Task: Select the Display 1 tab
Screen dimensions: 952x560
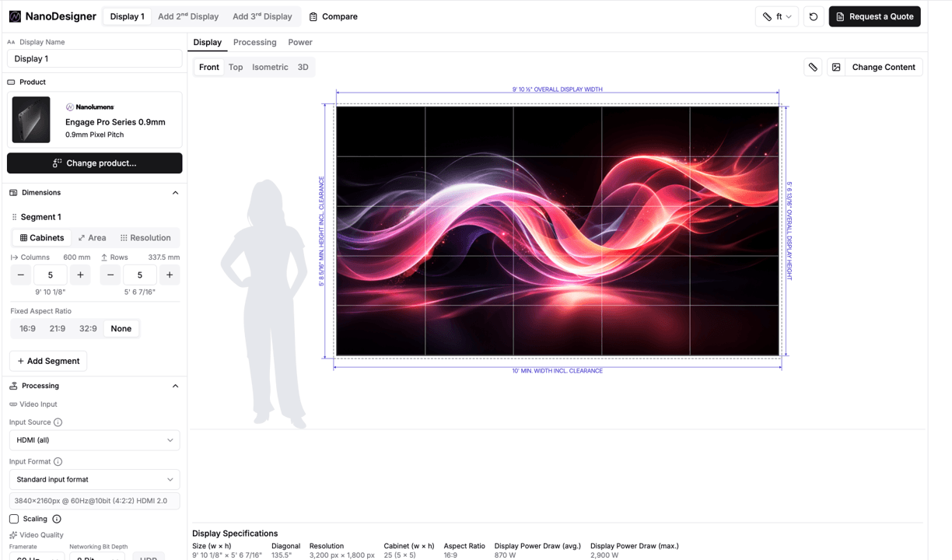Action: pyautogui.click(x=127, y=16)
